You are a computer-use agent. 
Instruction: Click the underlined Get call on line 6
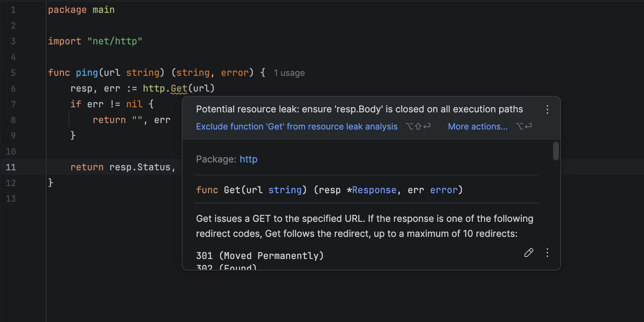[179, 88]
